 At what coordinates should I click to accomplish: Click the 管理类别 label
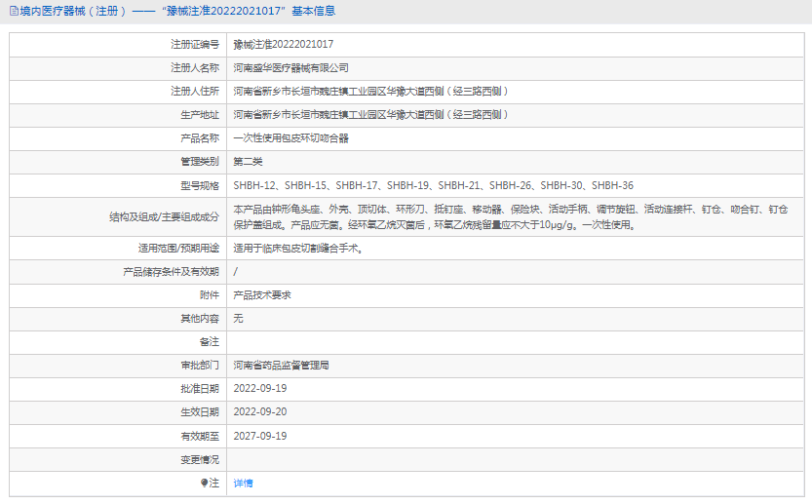coord(200,162)
